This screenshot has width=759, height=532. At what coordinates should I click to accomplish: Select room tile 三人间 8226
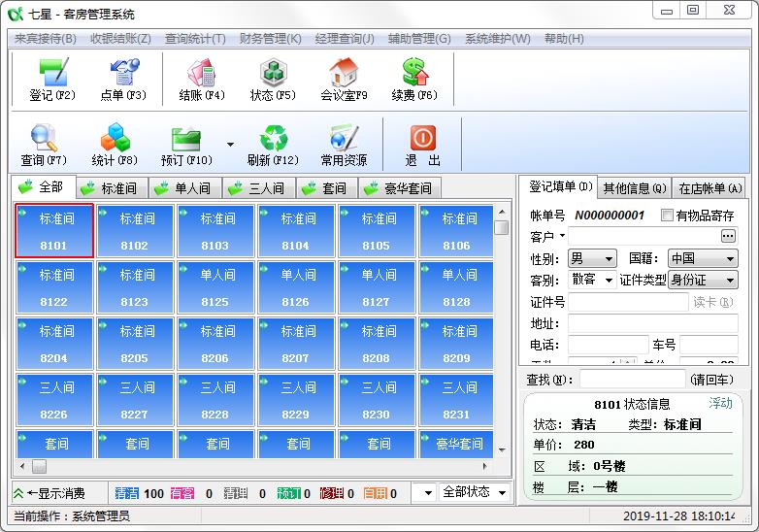[54, 399]
